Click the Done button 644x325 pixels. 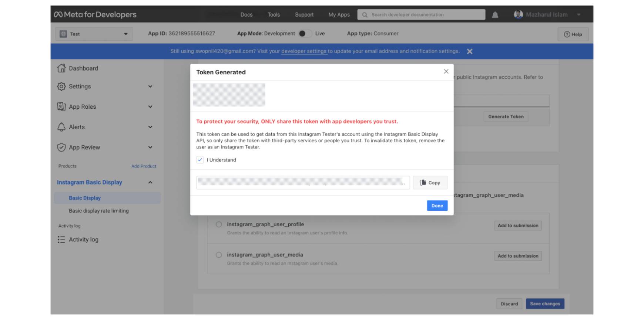click(x=437, y=206)
